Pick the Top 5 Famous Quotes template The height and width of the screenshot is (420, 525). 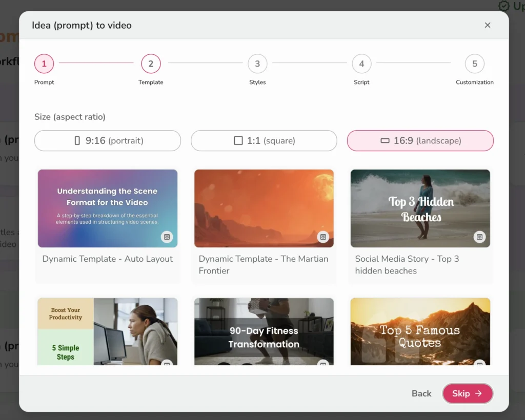pyautogui.click(x=420, y=332)
